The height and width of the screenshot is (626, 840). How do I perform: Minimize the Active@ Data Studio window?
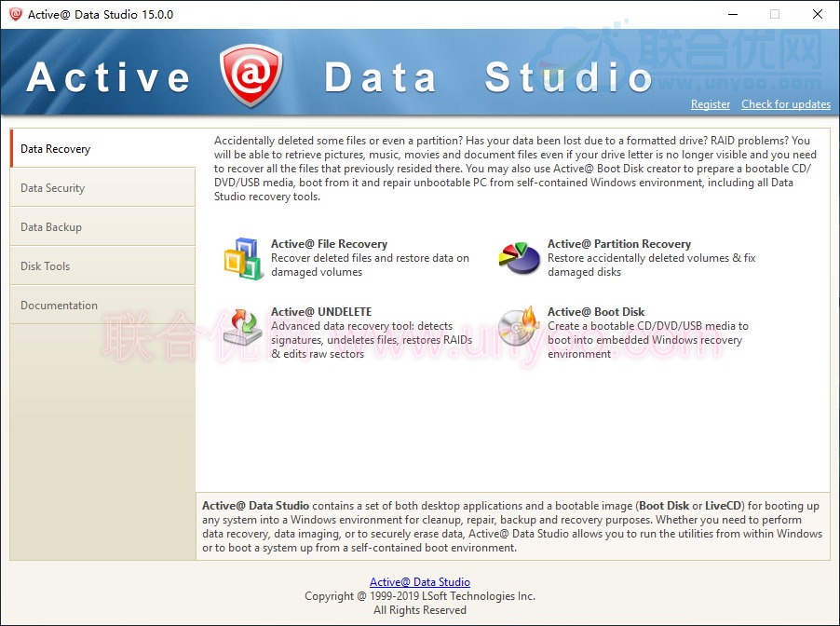pos(733,15)
